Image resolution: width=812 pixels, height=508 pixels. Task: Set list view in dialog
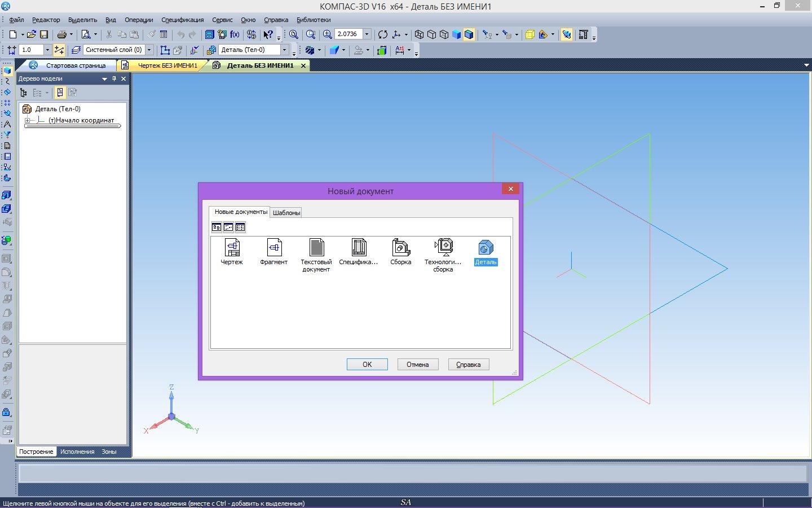point(240,227)
